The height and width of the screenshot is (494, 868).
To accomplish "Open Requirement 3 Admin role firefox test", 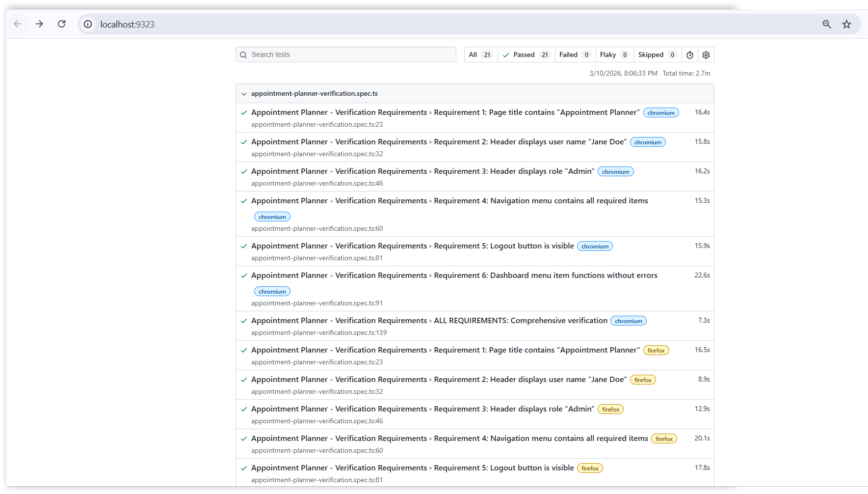I will point(423,409).
